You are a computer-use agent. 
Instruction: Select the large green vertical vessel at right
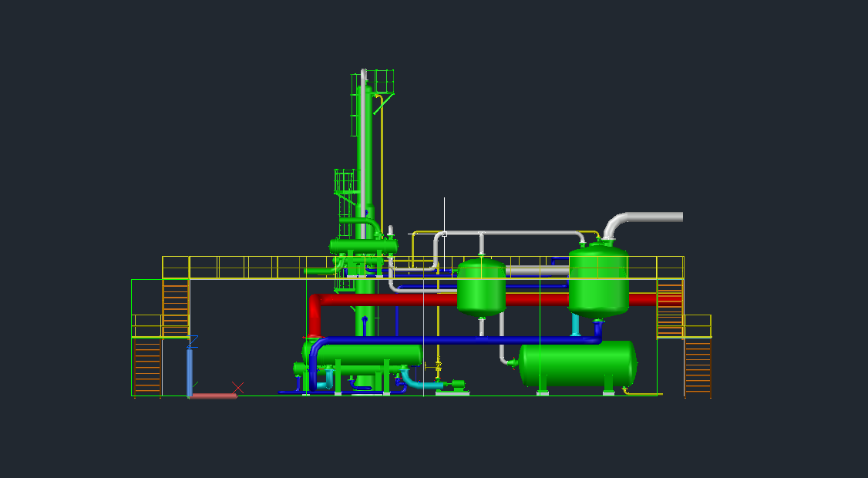click(598, 282)
